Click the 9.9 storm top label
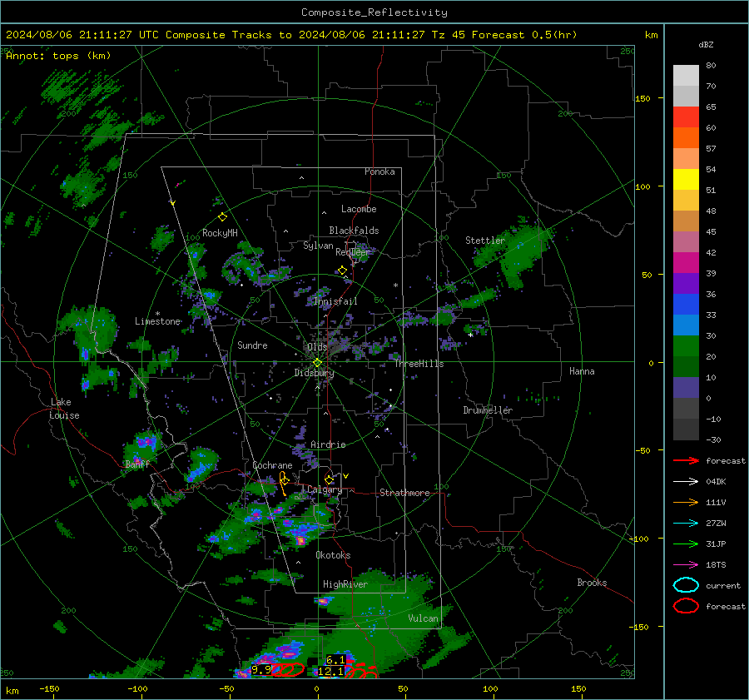Image resolution: width=749 pixels, height=700 pixels. pyautogui.click(x=261, y=670)
